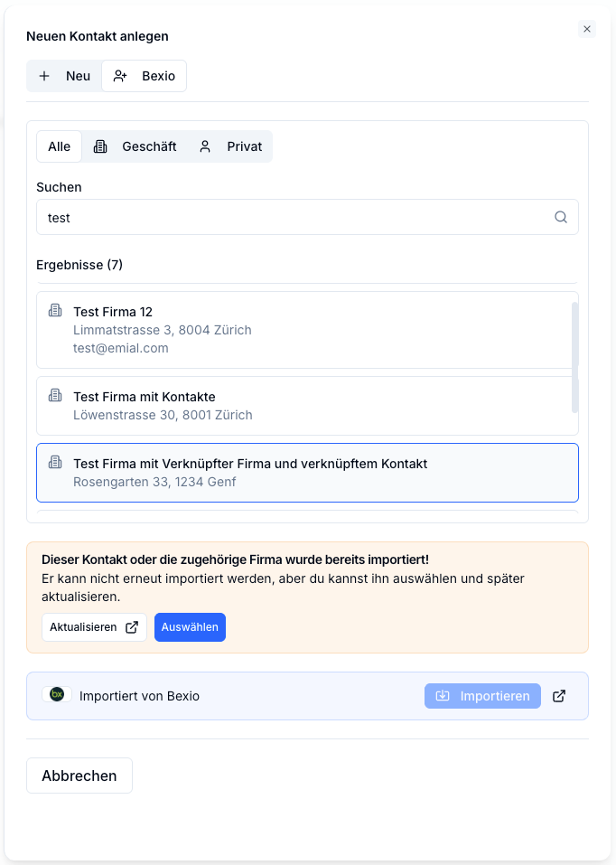Cancel with the Abbrechen button

click(79, 776)
